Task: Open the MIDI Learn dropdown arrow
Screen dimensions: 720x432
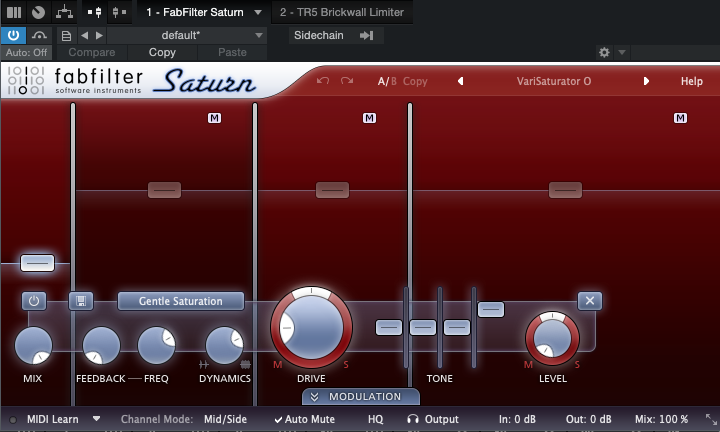Action: (96, 419)
